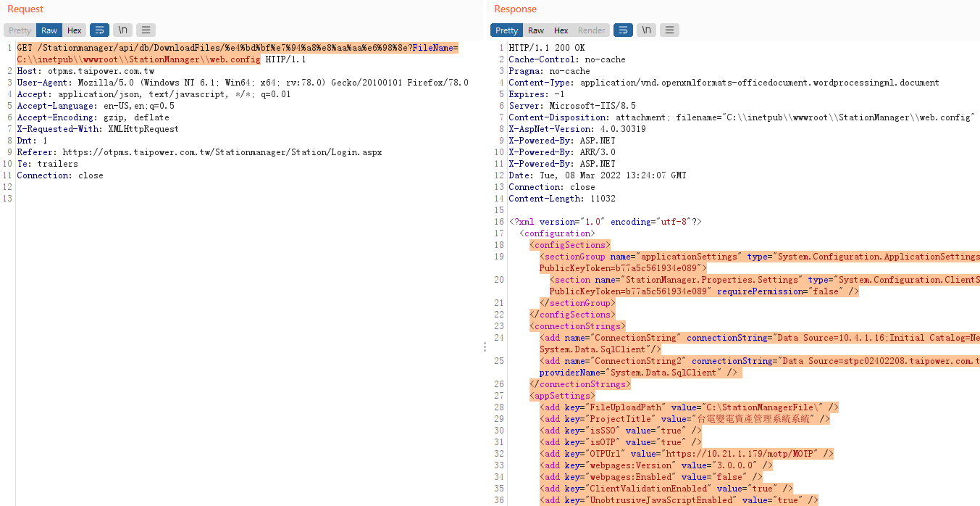Click the webpages:Enabled value="false" entry

pos(651,477)
